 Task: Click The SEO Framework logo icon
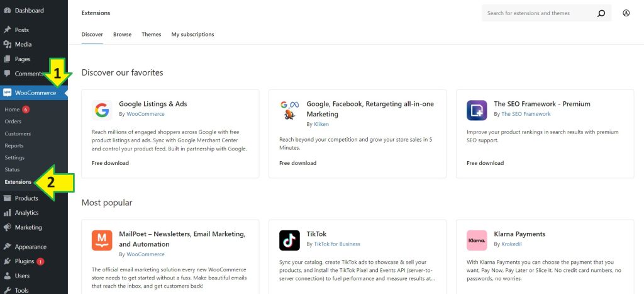coord(477,110)
